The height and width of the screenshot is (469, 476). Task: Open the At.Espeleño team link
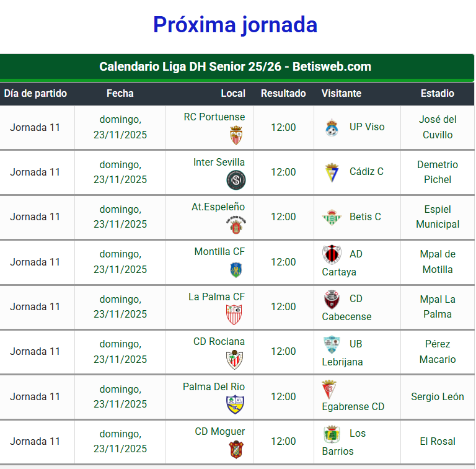(x=218, y=207)
